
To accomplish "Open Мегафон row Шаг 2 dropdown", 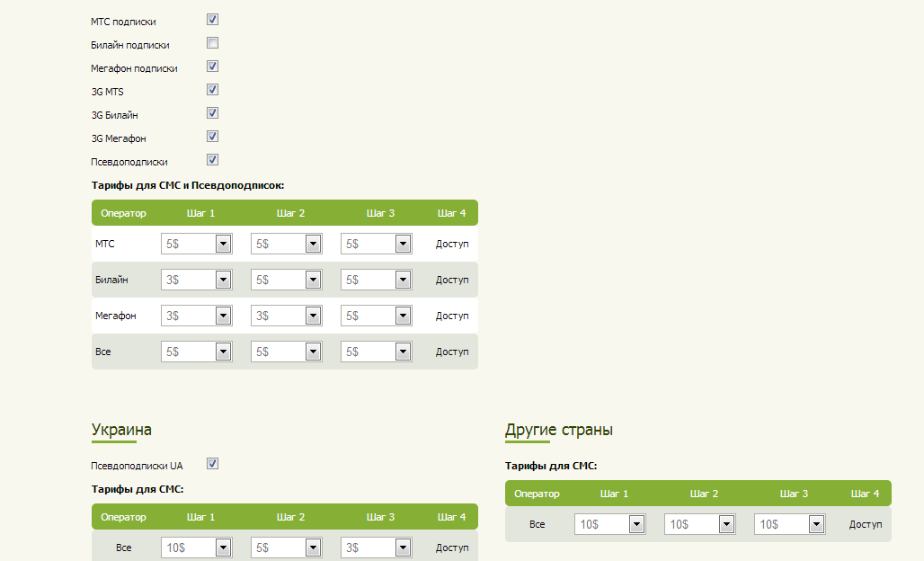I will point(287,316).
